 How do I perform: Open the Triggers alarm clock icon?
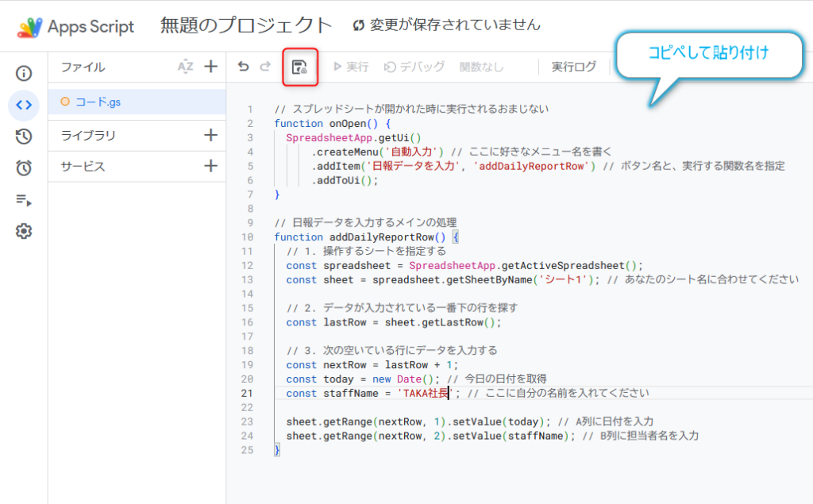[24, 168]
